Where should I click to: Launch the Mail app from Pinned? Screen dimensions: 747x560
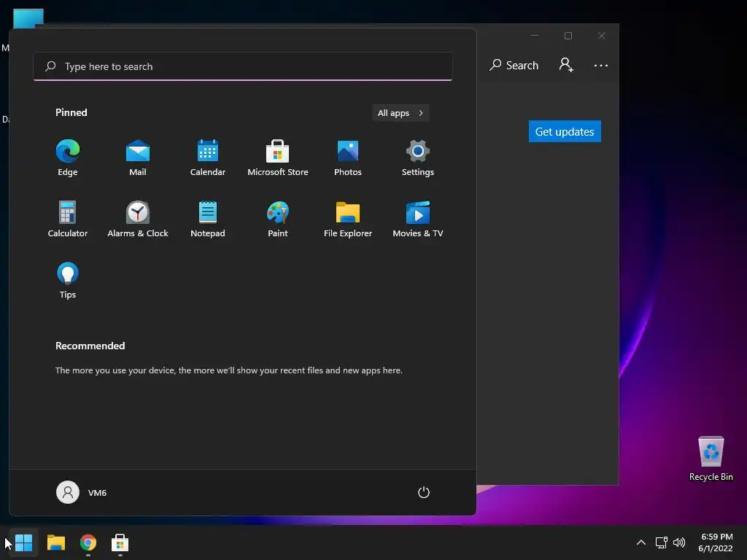[138, 158]
